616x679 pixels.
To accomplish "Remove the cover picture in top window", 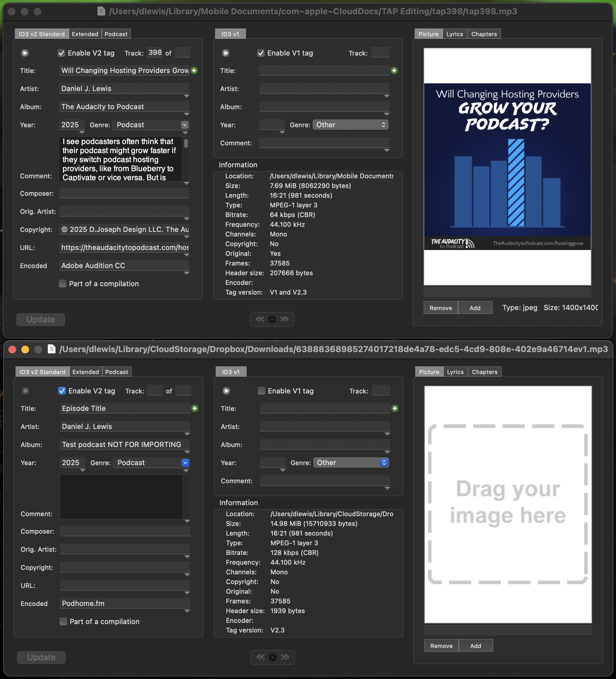I will (x=440, y=308).
